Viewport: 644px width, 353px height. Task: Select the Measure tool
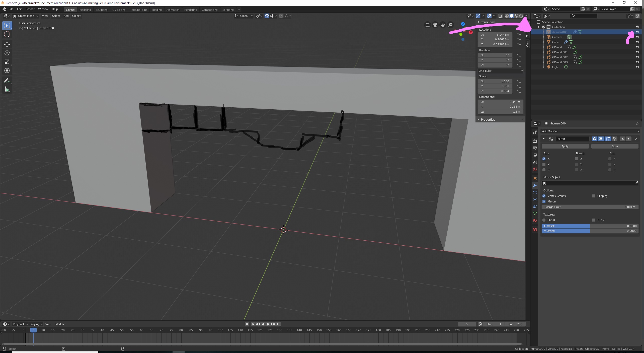[7, 90]
